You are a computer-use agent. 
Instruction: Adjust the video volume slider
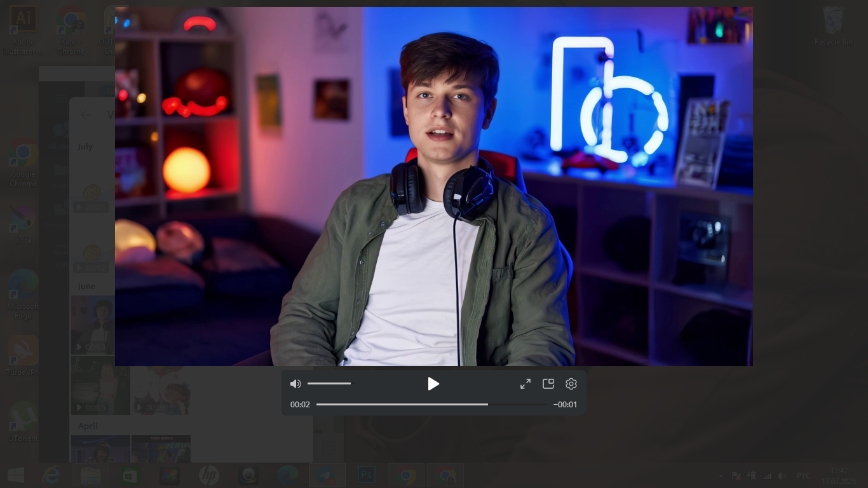pos(329,384)
